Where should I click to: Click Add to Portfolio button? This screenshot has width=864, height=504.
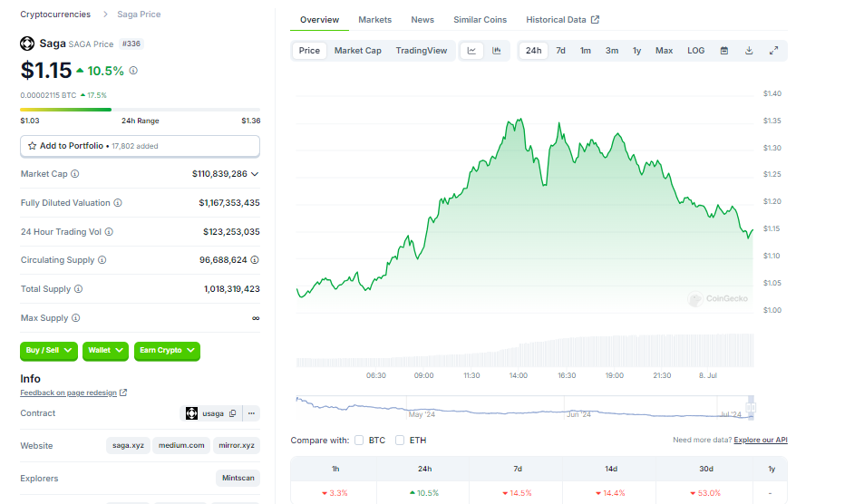tap(140, 146)
